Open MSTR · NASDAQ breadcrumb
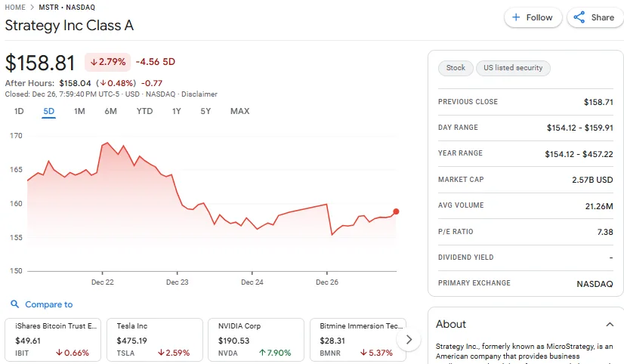Image resolution: width=624 pixels, height=364 pixels. [x=66, y=7]
